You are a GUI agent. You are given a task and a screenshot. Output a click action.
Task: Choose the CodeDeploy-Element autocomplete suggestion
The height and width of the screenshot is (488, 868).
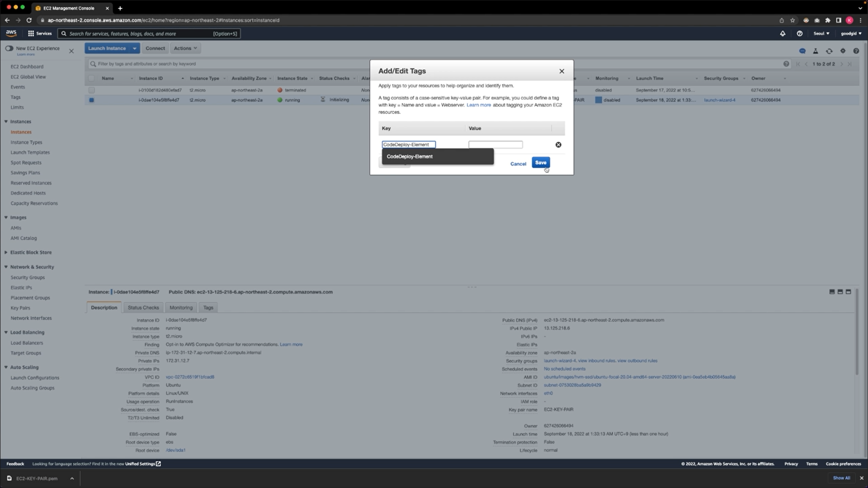tap(438, 156)
